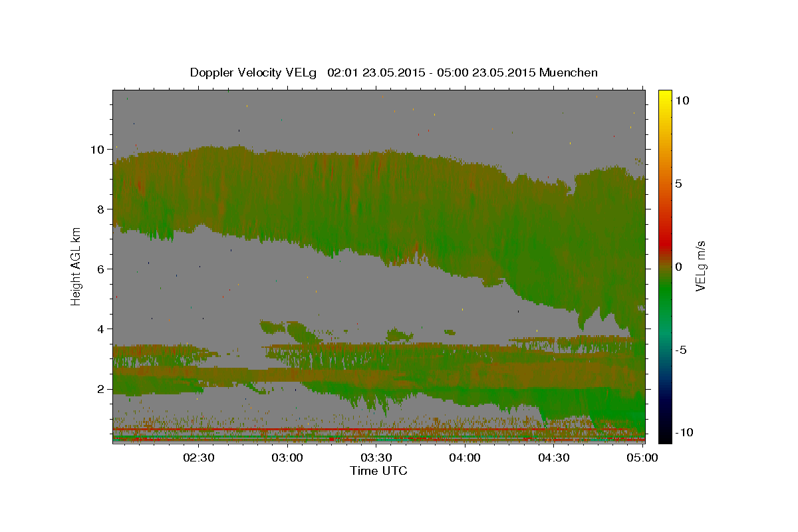Click the plot title 'Doppler Velocity VELg'
The height and width of the screenshot is (532, 798).
click(x=253, y=73)
